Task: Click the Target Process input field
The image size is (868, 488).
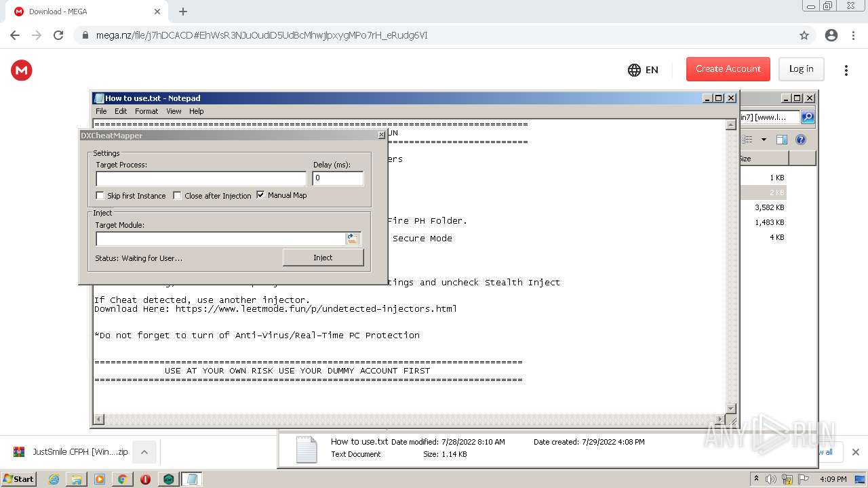Action: tap(201, 178)
